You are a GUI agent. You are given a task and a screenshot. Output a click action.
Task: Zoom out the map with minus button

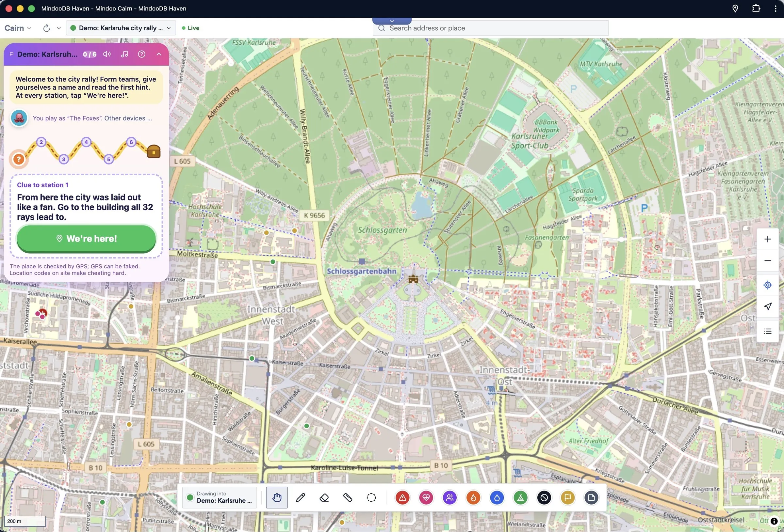767,260
